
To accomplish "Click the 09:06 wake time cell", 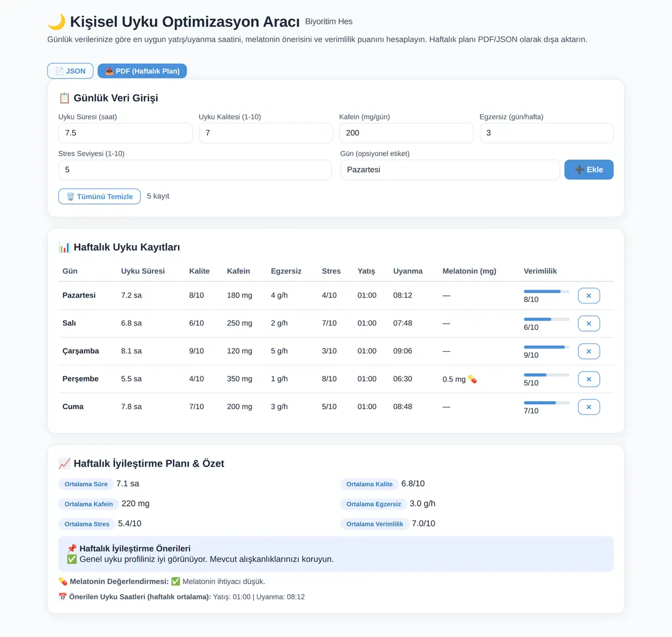I will coord(403,351).
